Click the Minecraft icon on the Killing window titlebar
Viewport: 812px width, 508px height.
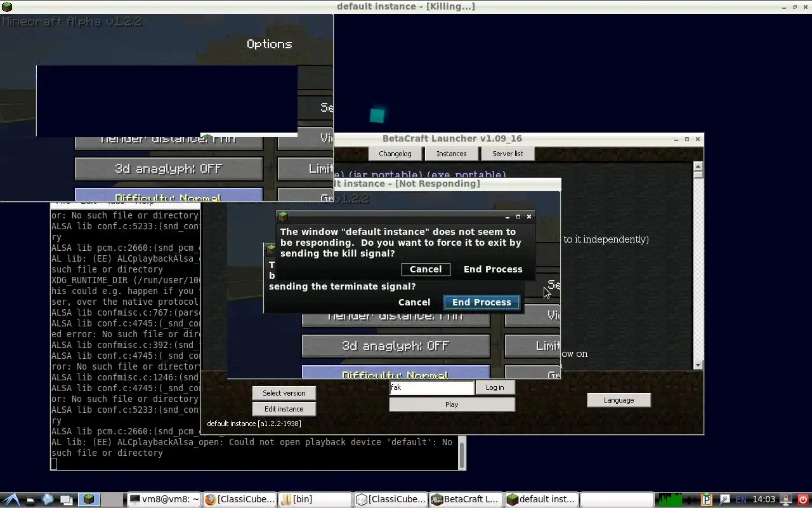point(6,6)
